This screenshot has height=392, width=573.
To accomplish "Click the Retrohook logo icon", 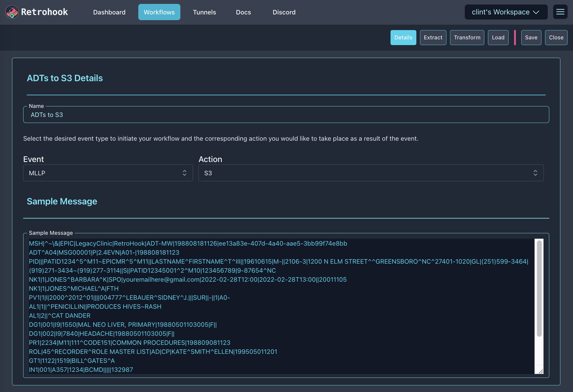I will coord(12,12).
